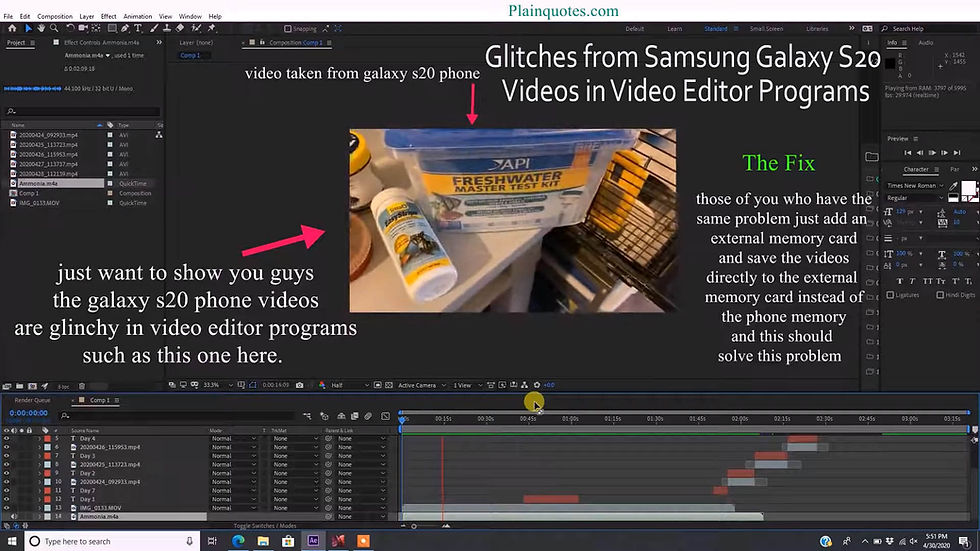Toggle the shy layers icon in timeline
Image resolution: width=980 pixels, height=551 pixels.
[x=341, y=415]
